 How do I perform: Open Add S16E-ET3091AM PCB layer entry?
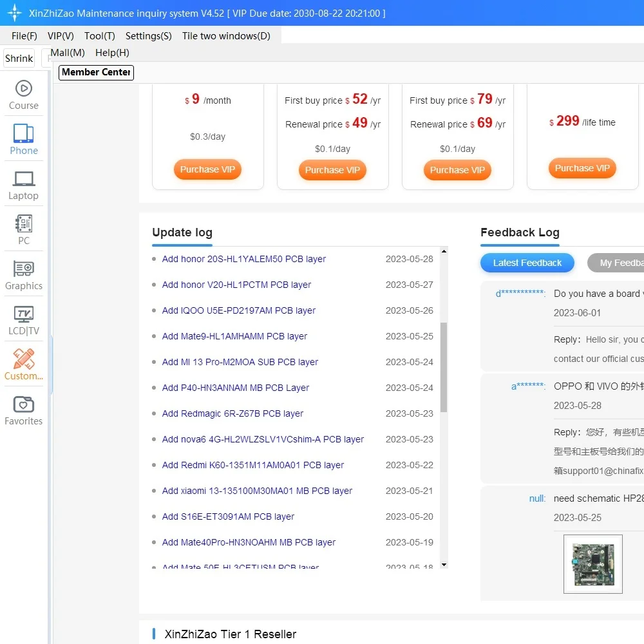tap(228, 516)
